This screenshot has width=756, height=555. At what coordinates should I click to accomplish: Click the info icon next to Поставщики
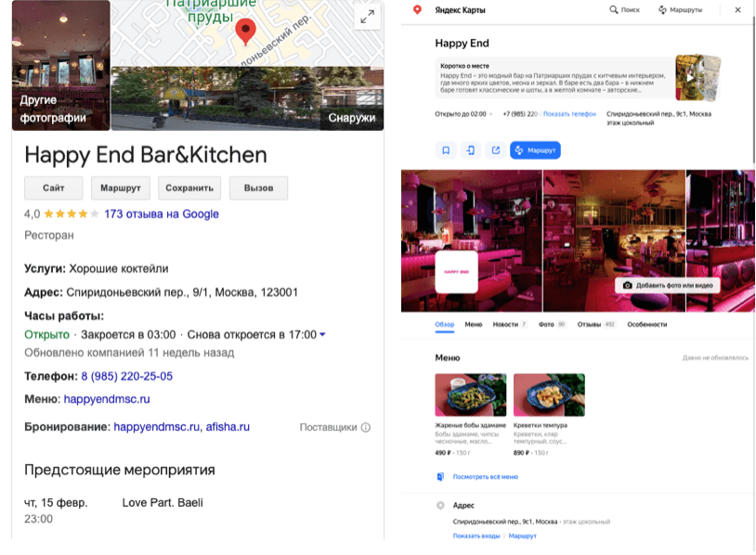[366, 427]
